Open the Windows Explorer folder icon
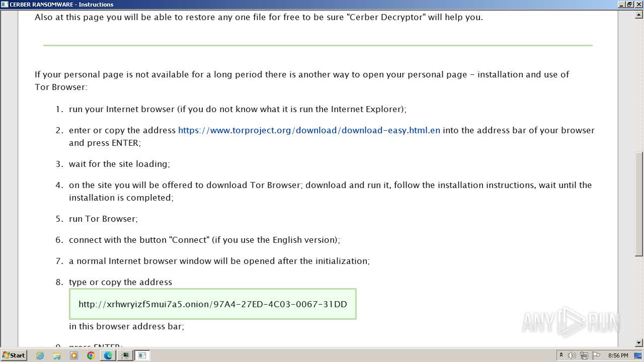 coord(57,355)
